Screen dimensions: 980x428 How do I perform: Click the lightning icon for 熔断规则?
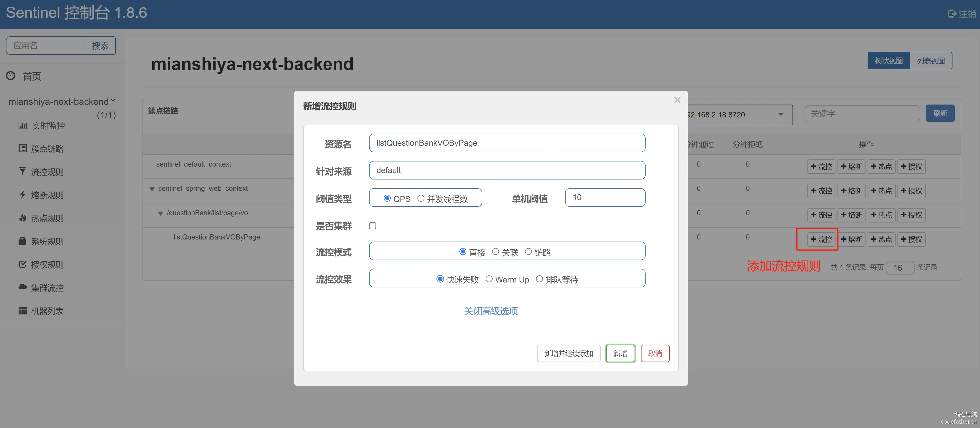(x=23, y=195)
